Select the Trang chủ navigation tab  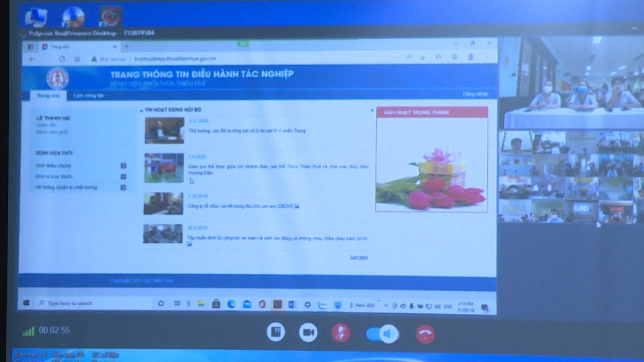(x=48, y=96)
